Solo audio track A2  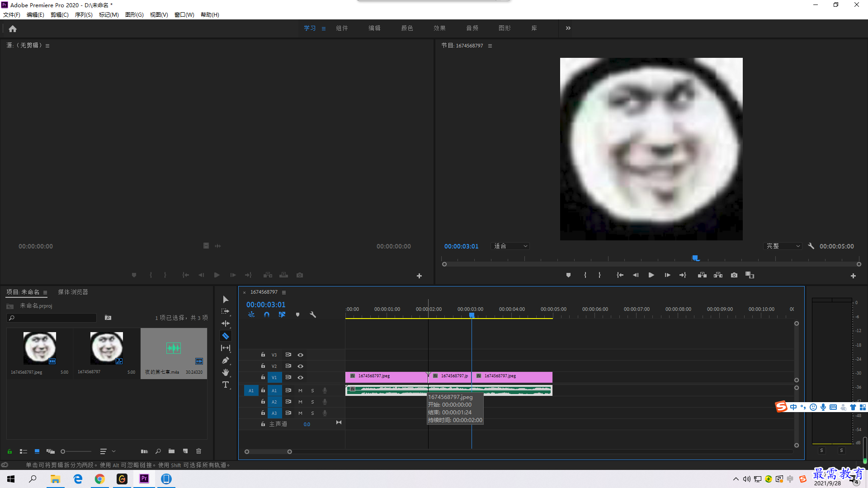(x=312, y=402)
